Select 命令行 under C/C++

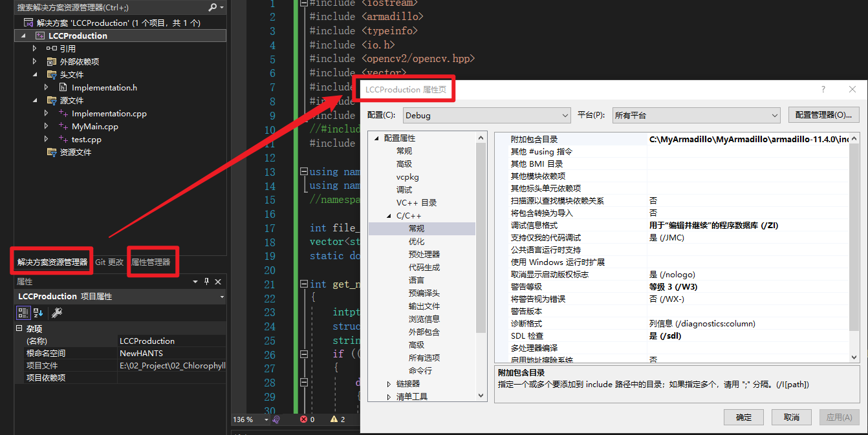[420, 371]
